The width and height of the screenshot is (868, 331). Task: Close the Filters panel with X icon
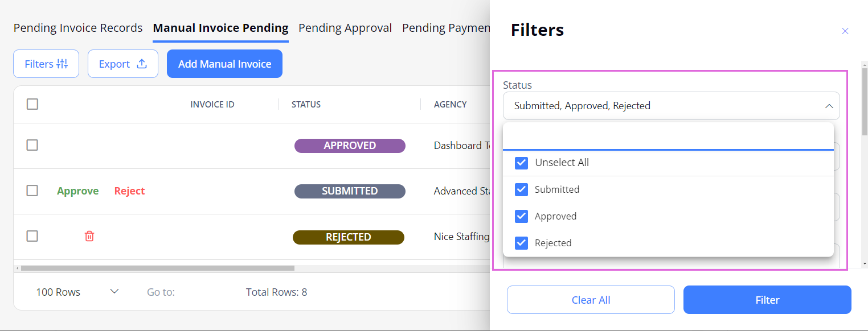coord(845,31)
